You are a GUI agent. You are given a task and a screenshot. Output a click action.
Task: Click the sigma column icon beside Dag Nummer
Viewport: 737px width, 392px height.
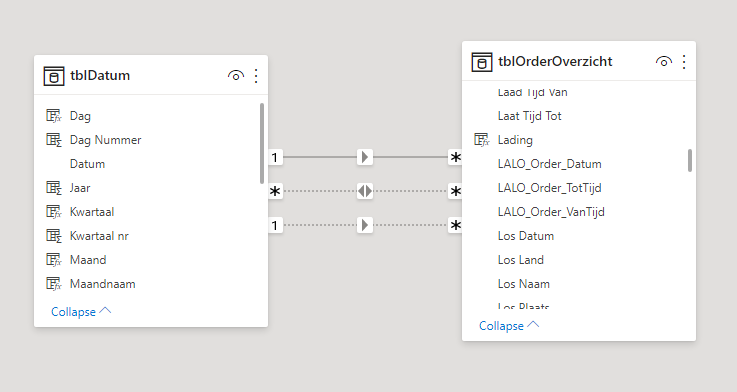point(54,140)
